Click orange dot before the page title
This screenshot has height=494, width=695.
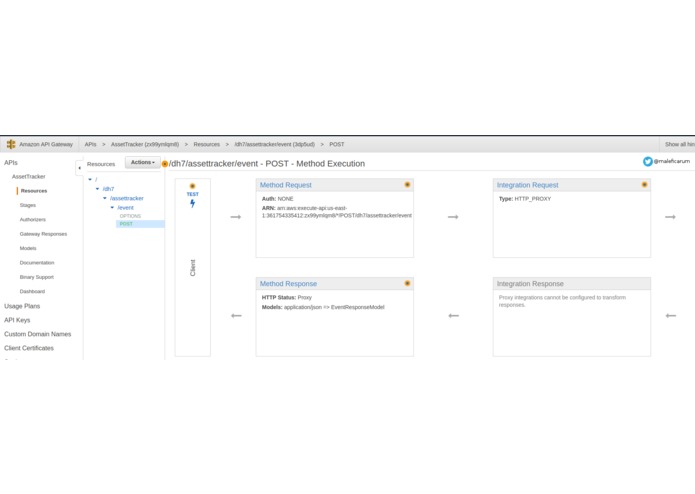coord(165,164)
